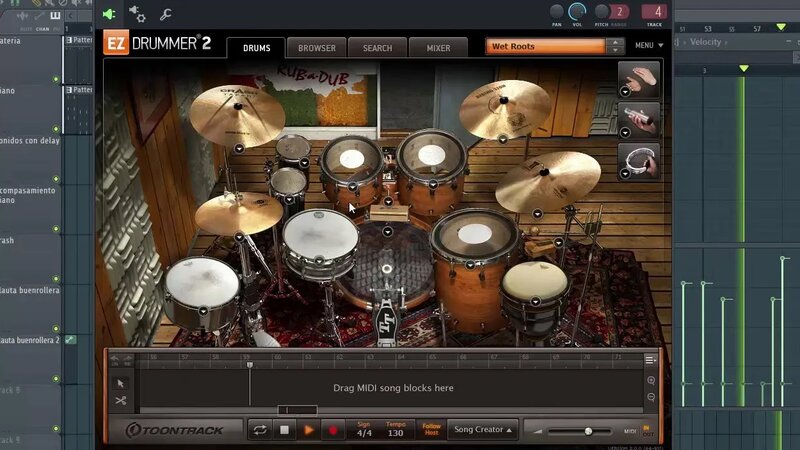Open hi-hat cymbal dropdown arrow
The width and height of the screenshot is (800, 450).
click(239, 237)
